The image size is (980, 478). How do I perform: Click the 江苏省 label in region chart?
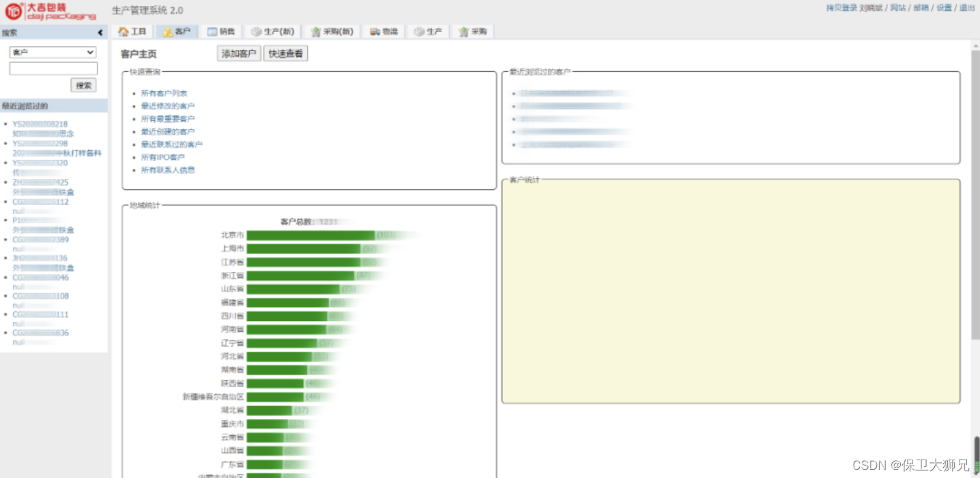(232, 262)
